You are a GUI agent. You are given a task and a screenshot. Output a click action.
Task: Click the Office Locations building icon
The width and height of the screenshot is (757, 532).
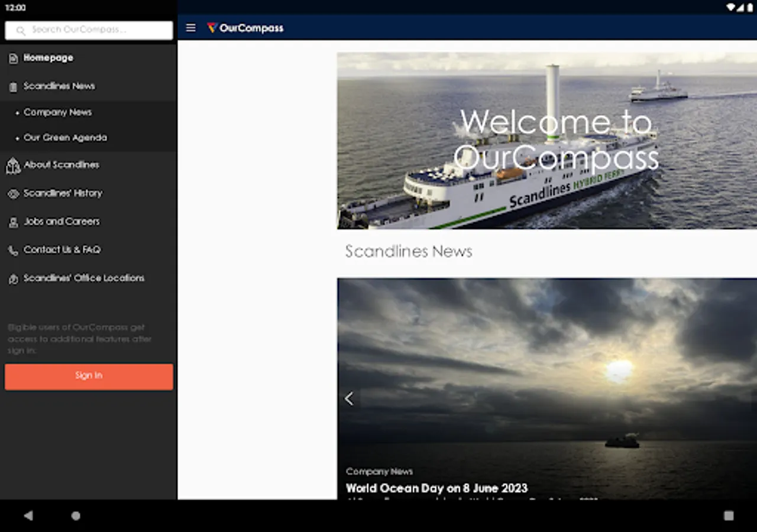pos(13,278)
